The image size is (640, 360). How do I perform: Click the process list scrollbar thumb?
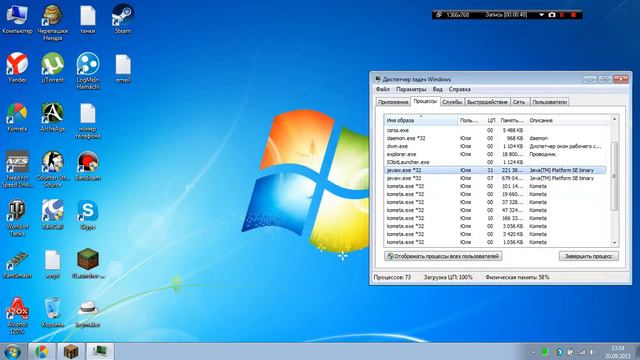click(614, 176)
